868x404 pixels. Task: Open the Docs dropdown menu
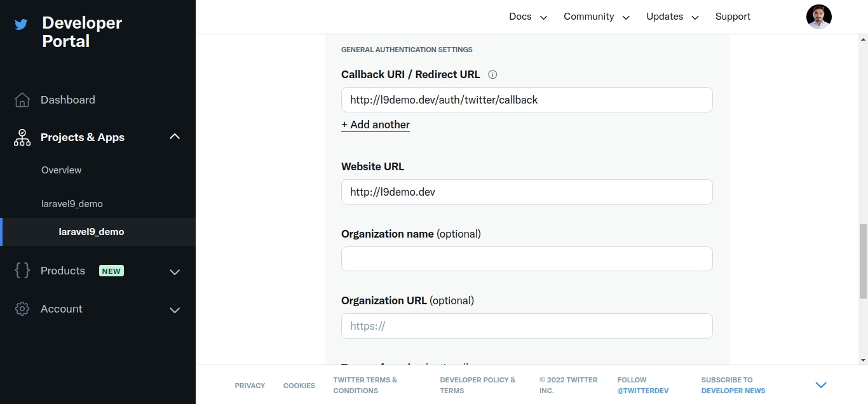point(527,17)
